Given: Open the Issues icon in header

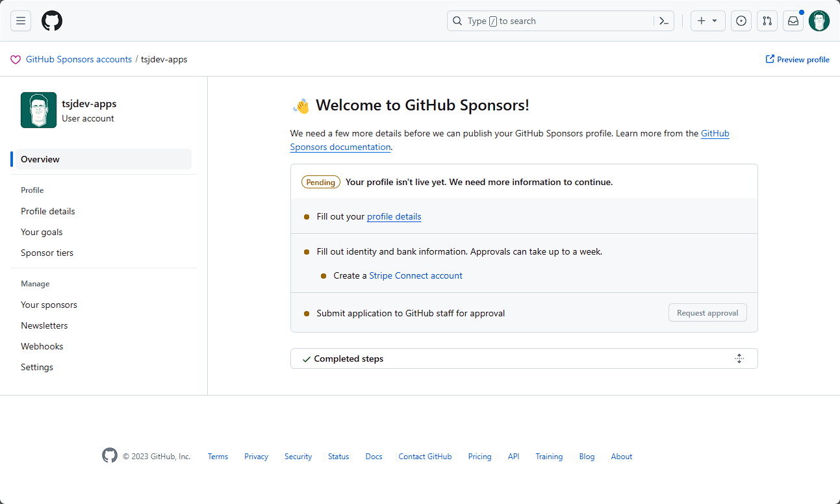Looking at the screenshot, I should click(x=741, y=21).
